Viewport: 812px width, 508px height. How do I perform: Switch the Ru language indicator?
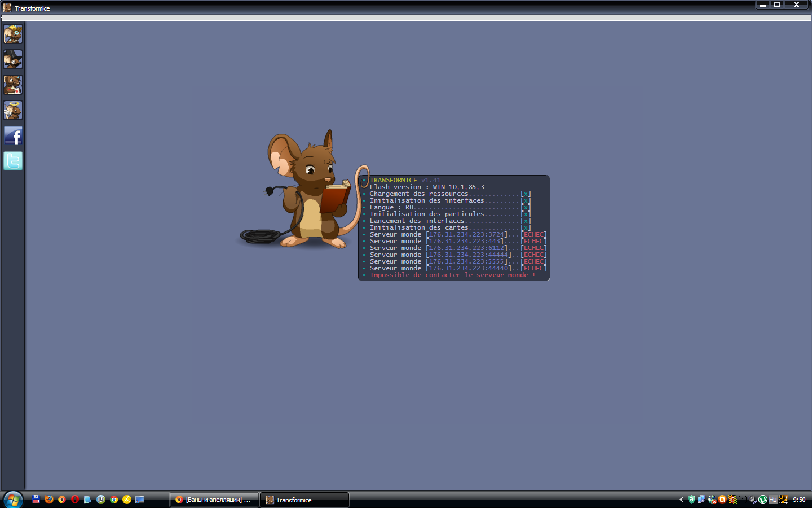(773, 500)
